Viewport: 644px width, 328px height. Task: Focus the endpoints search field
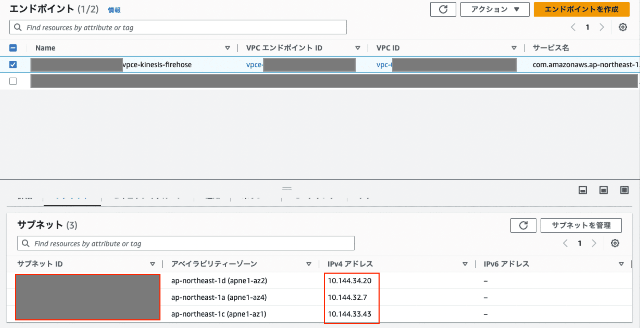[x=178, y=27]
